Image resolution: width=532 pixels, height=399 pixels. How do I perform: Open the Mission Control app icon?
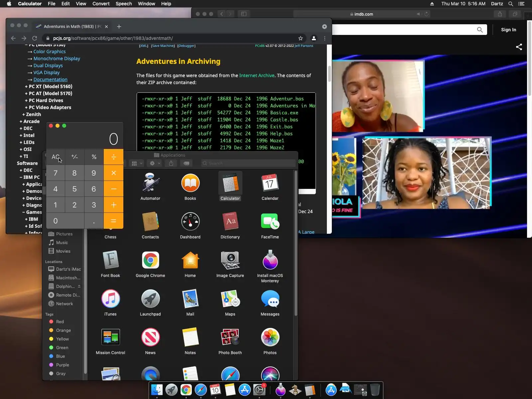(x=110, y=337)
